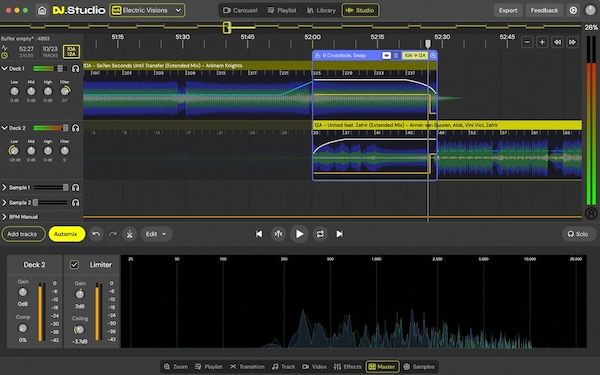Collapse the Deck 1 lane
Screen dimensions: 600x375
pyautogui.click(x=4, y=68)
